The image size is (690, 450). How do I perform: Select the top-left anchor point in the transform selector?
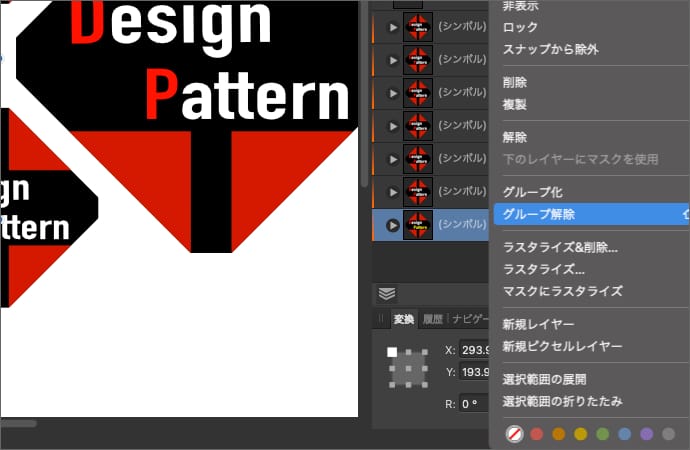pyautogui.click(x=392, y=352)
